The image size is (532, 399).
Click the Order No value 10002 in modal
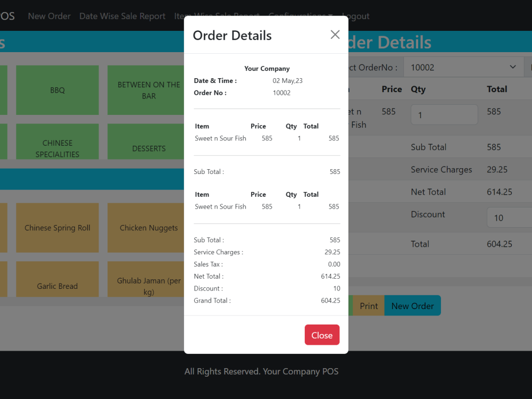click(x=281, y=93)
